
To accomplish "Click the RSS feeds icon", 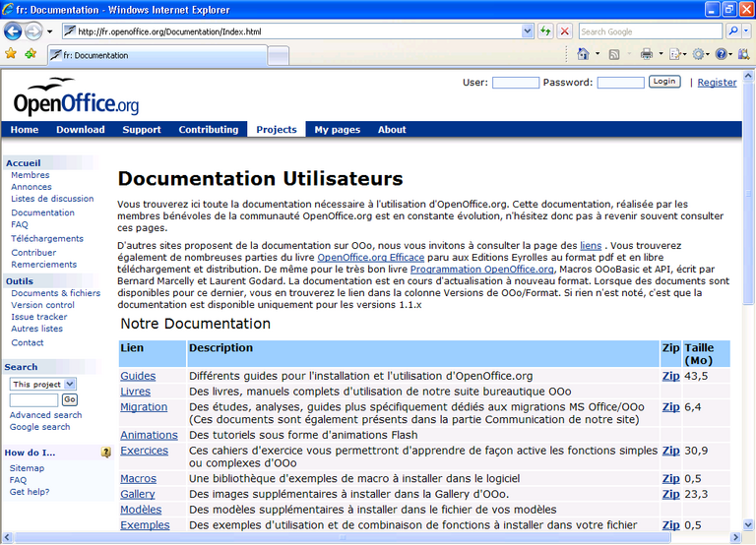I will [614, 54].
